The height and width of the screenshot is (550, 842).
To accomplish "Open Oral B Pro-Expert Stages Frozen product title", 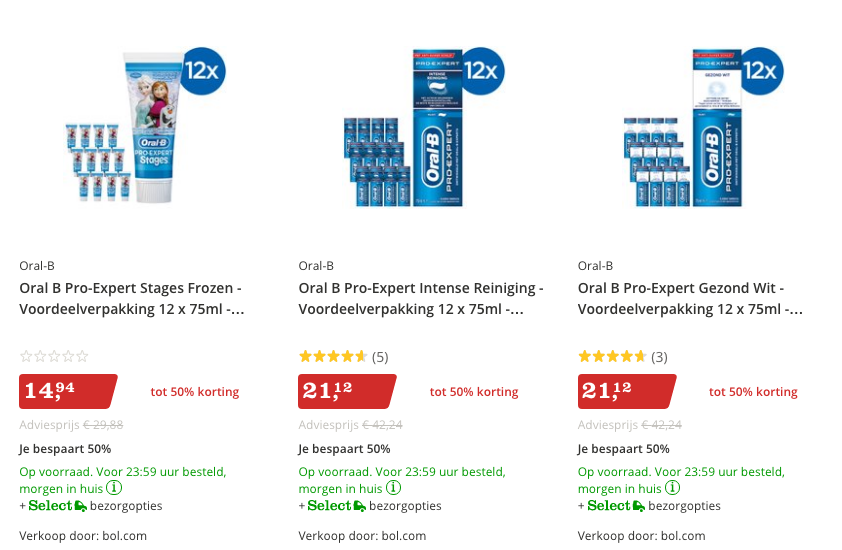I will click(x=131, y=298).
